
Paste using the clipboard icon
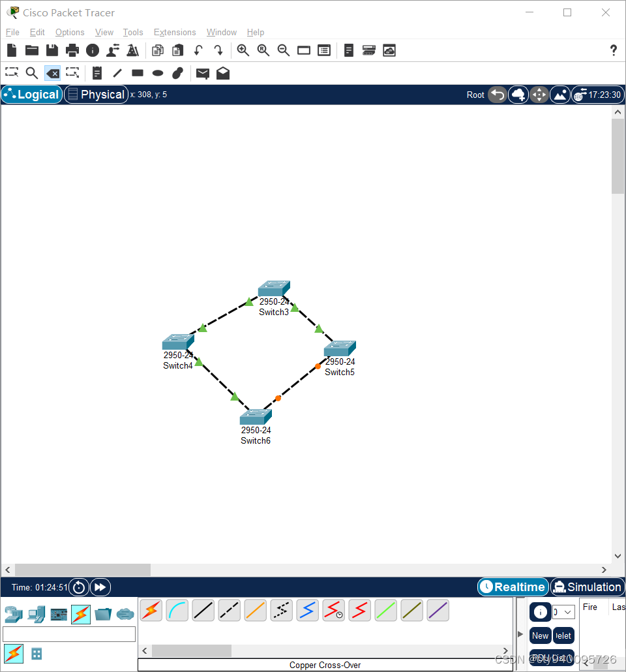[178, 51]
